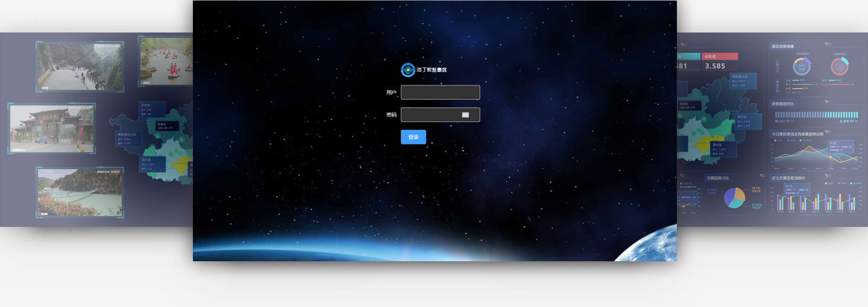868x307 pixels.
Task: Click the keyboard icon in password field
Action: [465, 114]
